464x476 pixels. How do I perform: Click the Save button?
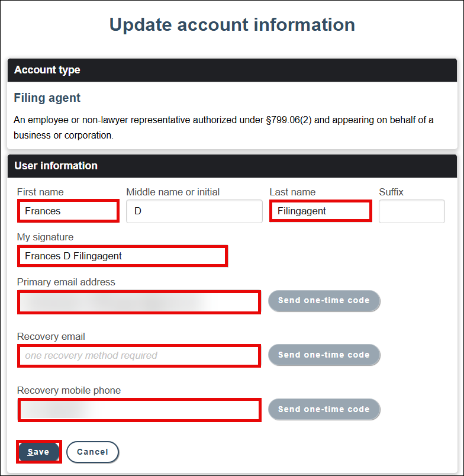pyautogui.click(x=38, y=451)
